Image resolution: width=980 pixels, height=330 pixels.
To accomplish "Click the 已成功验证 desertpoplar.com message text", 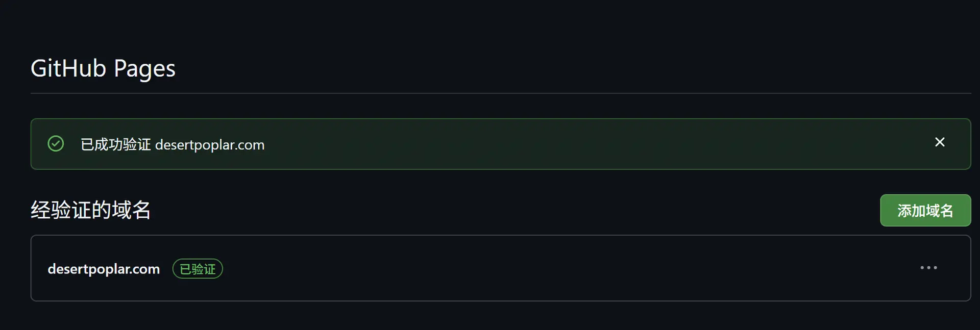I will coord(173,145).
